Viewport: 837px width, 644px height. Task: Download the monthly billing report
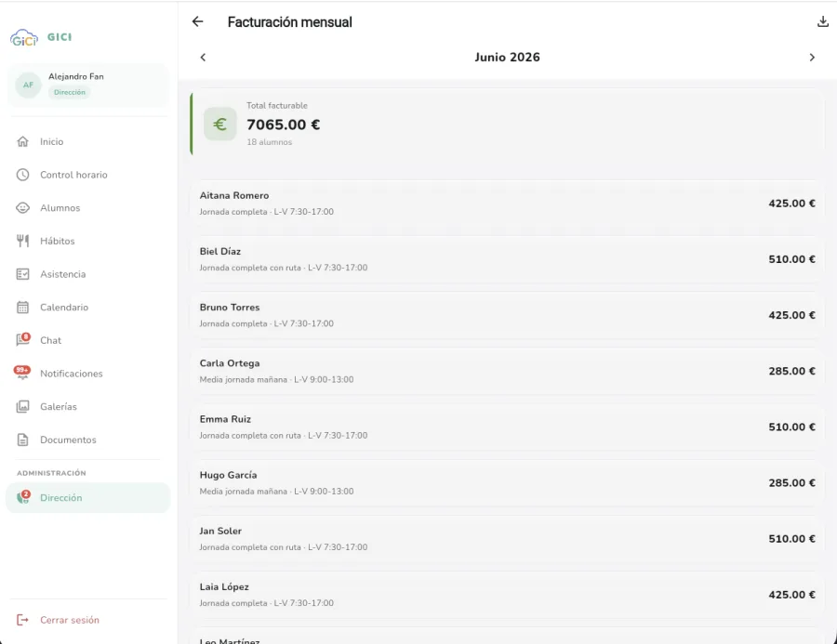tap(823, 21)
